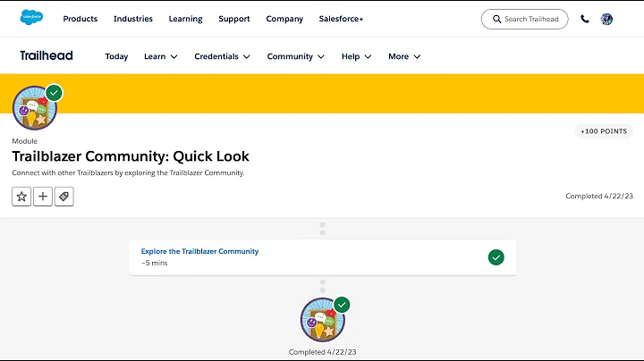The width and height of the screenshot is (644, 361).
Task: Open the Industries menu
Action: [133, 19]
